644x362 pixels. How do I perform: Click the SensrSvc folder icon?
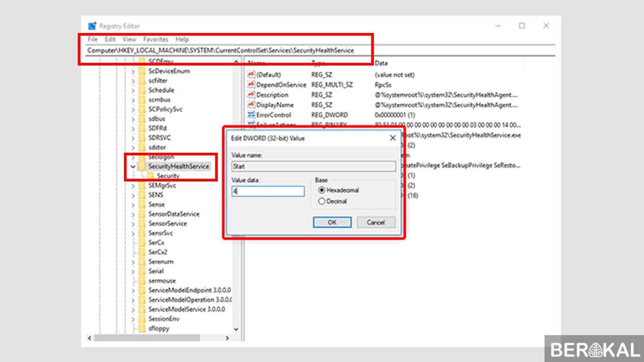(x=142, y=233)
